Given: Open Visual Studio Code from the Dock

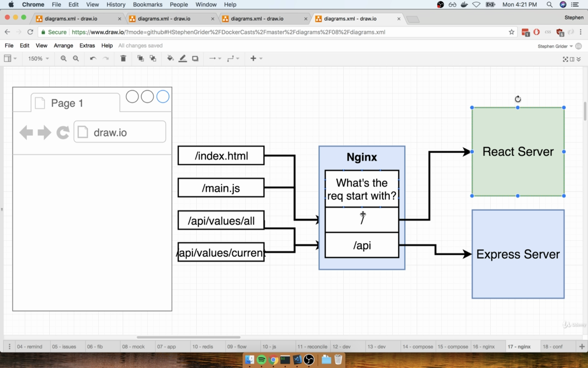Looking at the screenshot, I should [x=297, y=360].
